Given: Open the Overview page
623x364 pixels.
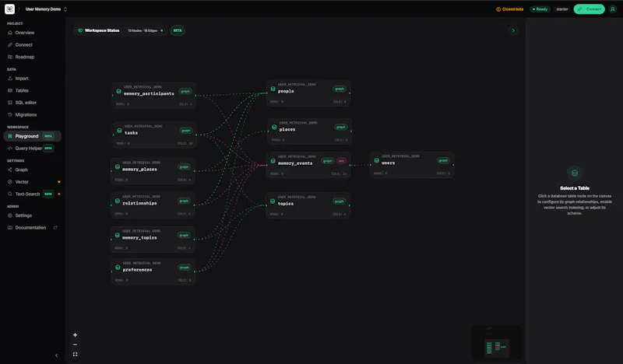Looking at the screenshot, I should [25, 33].
